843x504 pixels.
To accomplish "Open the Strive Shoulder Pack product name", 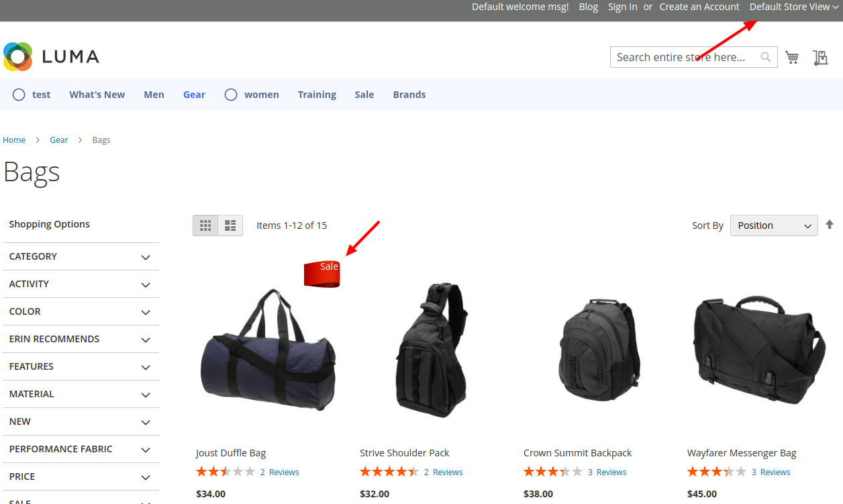I will tap(405, 453).
